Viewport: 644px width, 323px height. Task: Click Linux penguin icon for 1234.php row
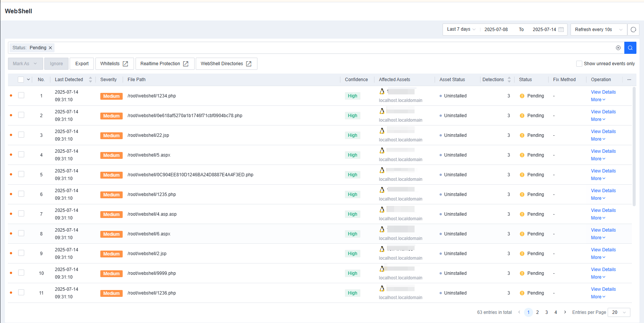click(x=382, y=91)
